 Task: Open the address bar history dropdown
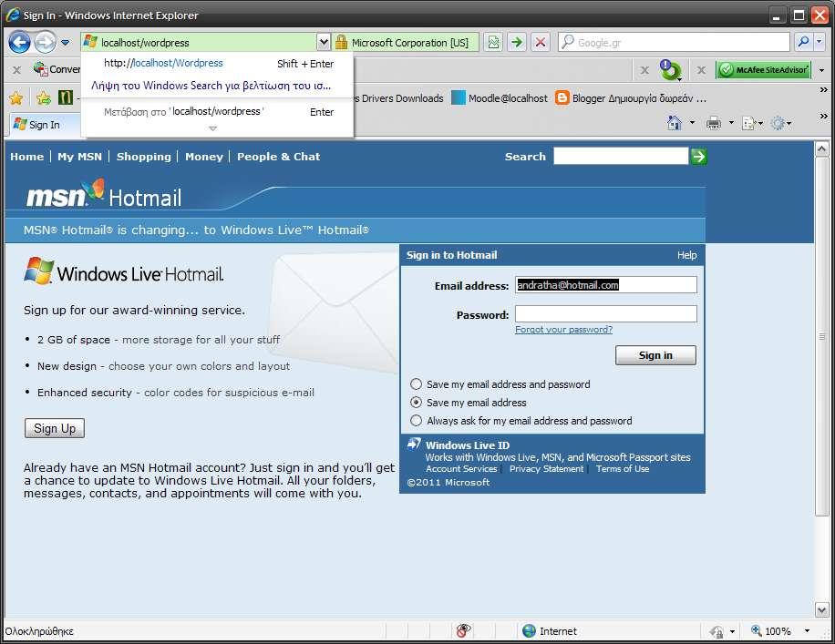[324, 42]
